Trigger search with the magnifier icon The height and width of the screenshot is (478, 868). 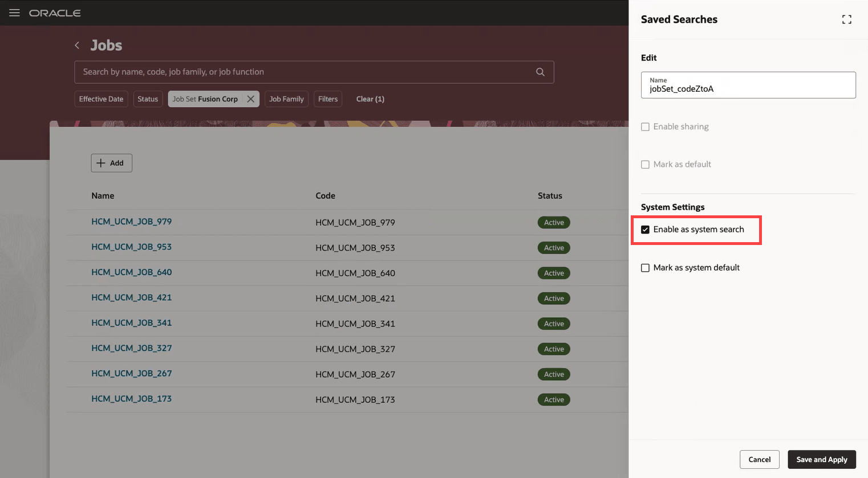click(x=540, y=72)
